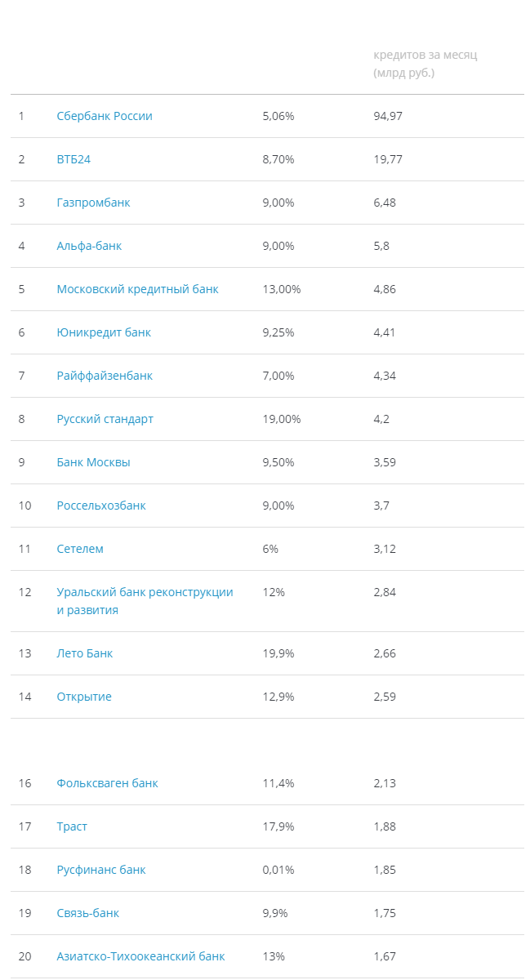Open the Банк Москвы link
The width and height of the screenshot is (530, 980).
[93, 462]
